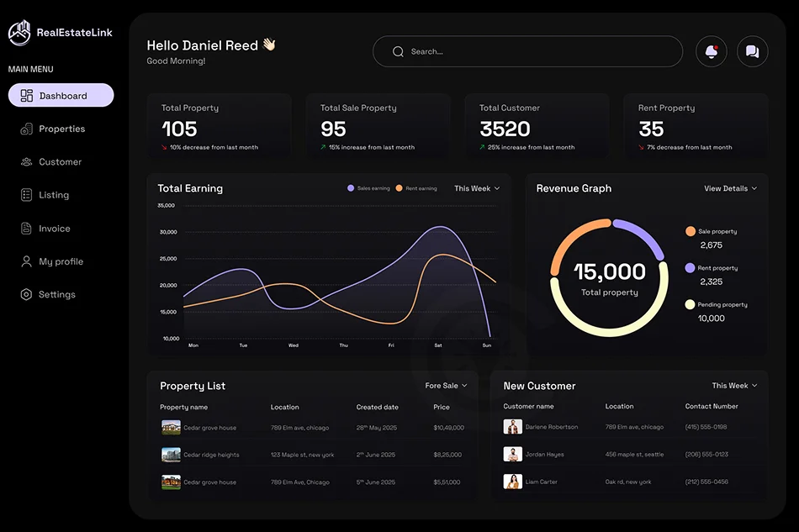Open Settings via the gear icon
Viewport: 799px width, 532px height.
click(x=26, y=294)
